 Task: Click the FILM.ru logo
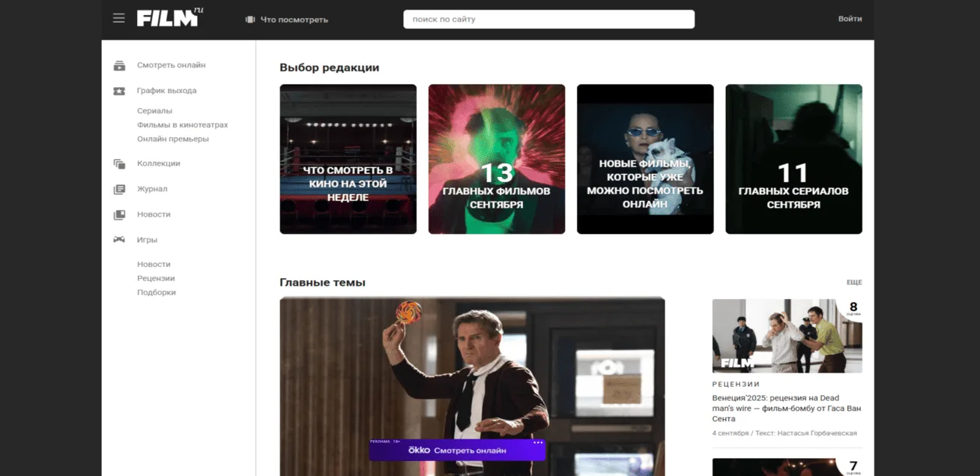pos(170,17)
